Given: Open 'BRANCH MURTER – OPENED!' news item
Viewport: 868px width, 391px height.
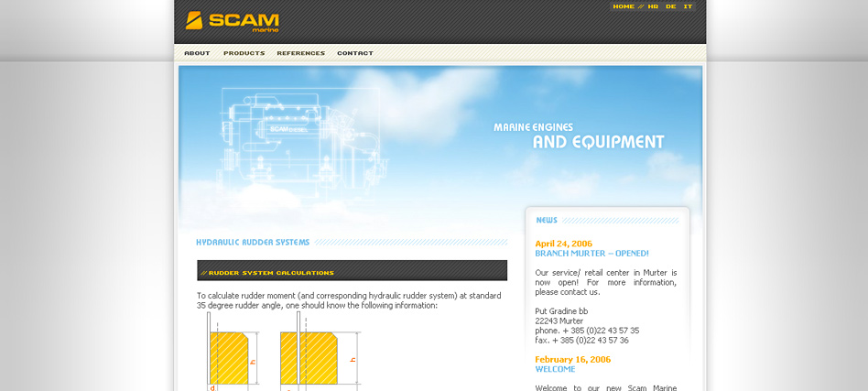Looking at the screenshot, I should tap(591, 253).
